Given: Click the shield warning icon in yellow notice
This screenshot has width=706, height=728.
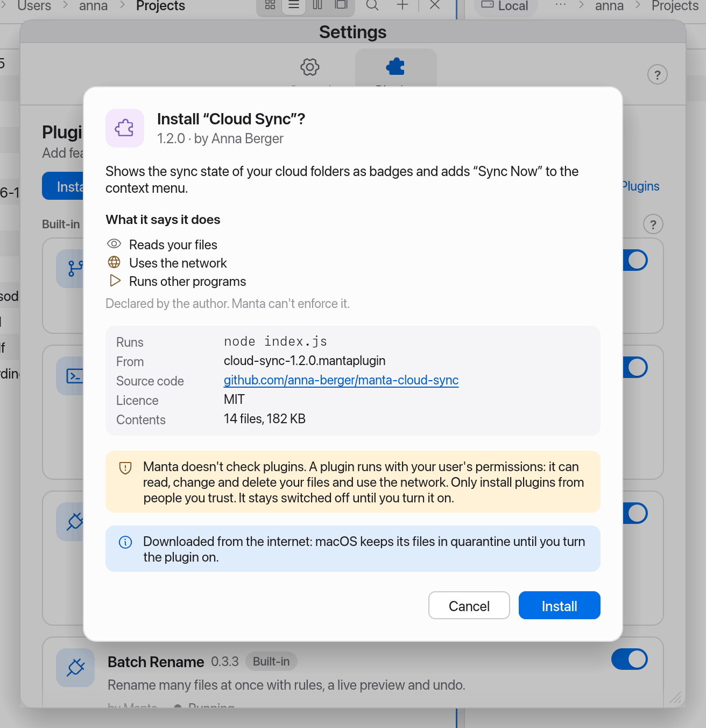Looking at the screenshot, I should pyautogui.click(x=125, y=467).
